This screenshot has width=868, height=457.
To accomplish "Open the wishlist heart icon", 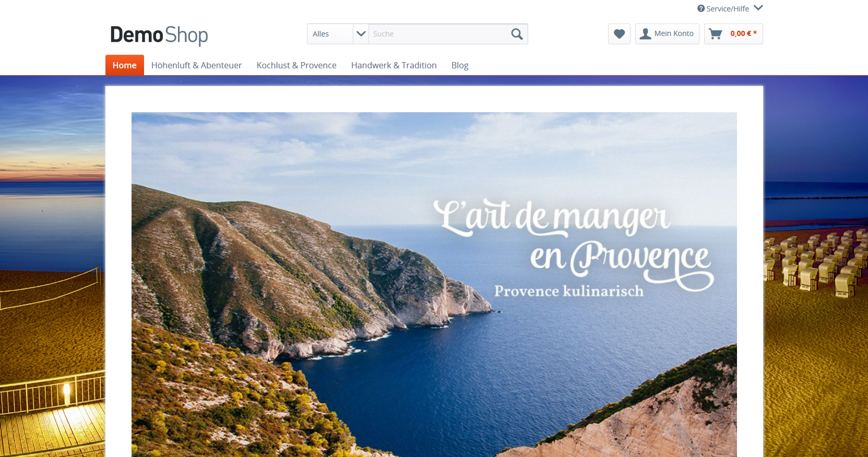I will pyautogui.click(x=619, y=34).
